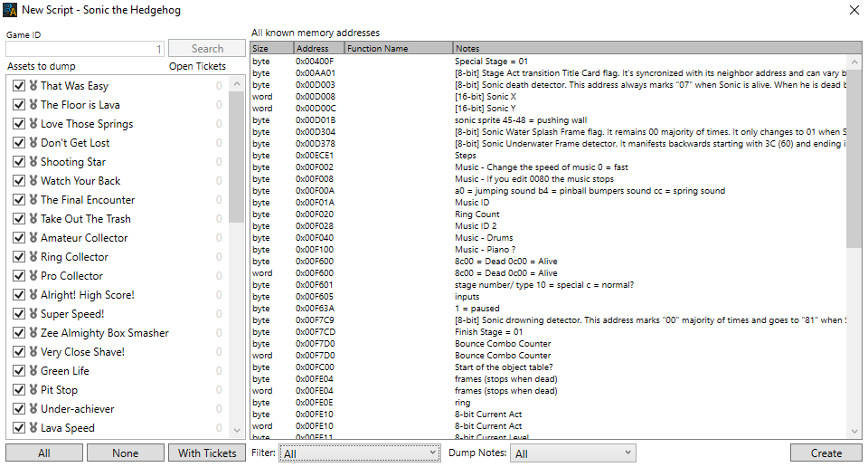Close the New Script window
868x467 pixels.
[854, 10]
